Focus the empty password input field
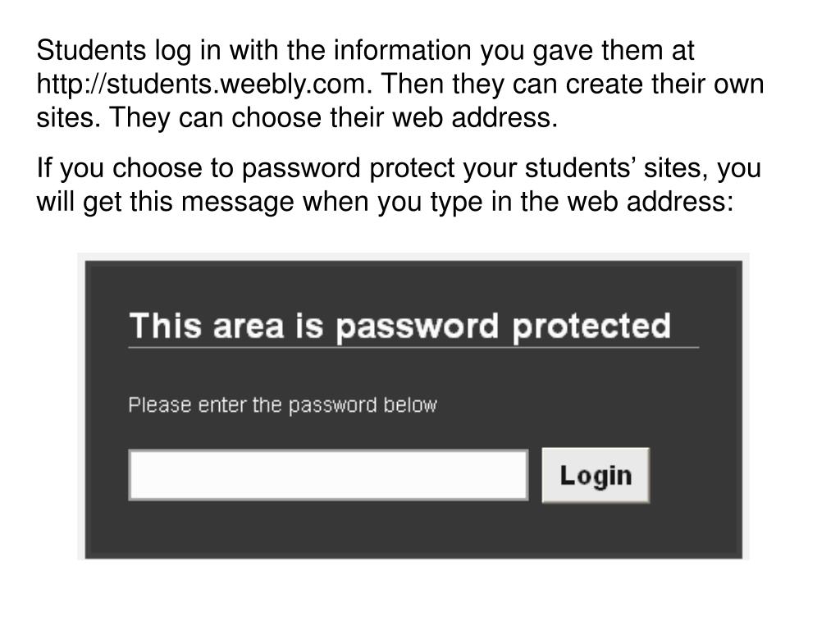 tap(328, 475)
